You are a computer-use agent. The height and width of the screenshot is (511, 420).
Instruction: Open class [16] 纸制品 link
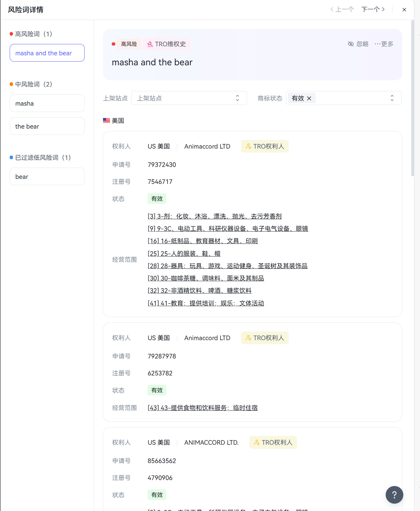coord(203,241)
